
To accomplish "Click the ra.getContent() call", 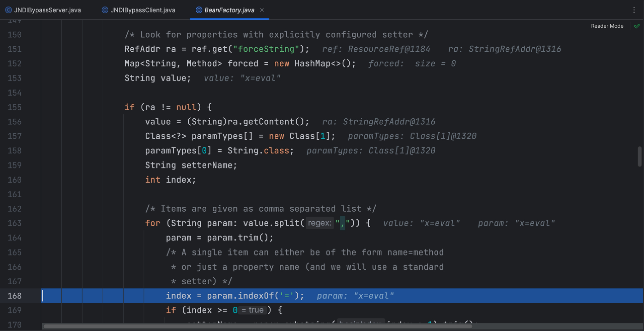I will [x=266, y=122].
